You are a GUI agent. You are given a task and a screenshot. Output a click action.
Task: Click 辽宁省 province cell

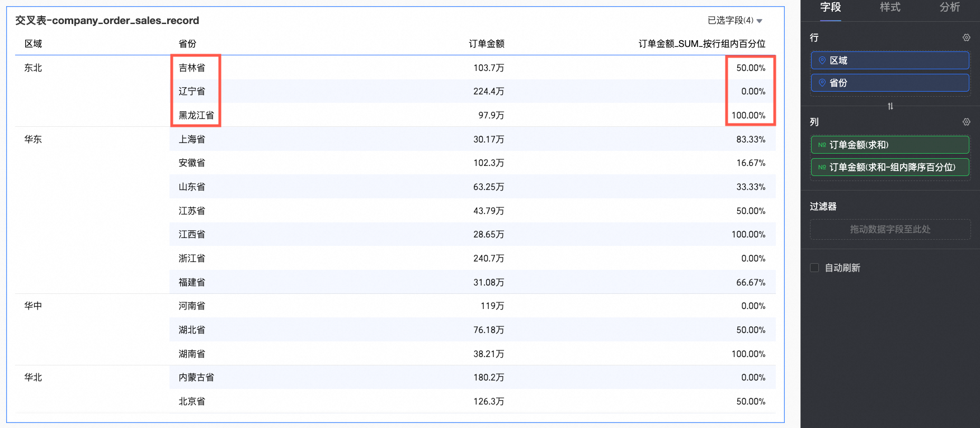tap(192, 91)
